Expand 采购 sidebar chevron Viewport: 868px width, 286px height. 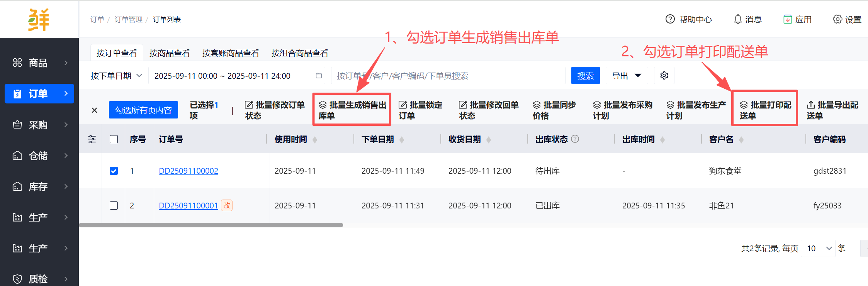tap(66, 125)
